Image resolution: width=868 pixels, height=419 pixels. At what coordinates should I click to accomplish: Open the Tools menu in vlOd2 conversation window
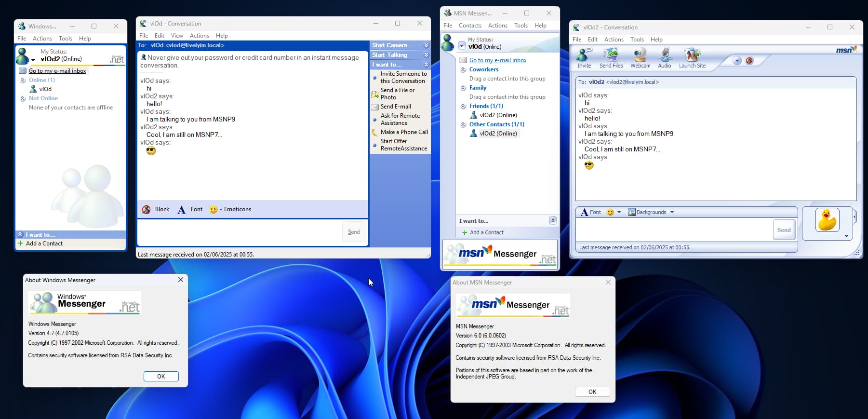coord(637,40)
